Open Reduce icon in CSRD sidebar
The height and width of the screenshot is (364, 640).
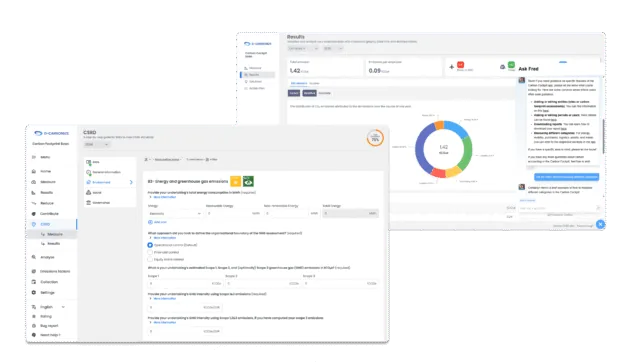[x=34, y=203]
